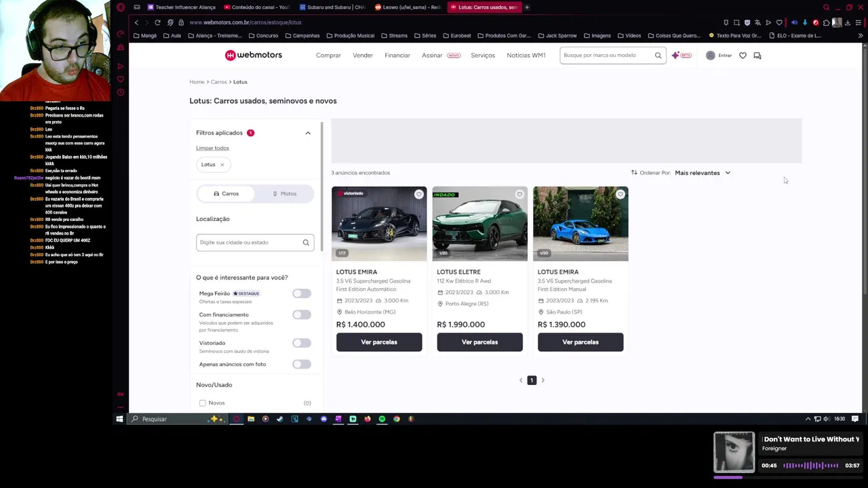The image size is (868, 488).
Task: Open the Eurobeat bookmarks folder
Action: tap(456, 35)
